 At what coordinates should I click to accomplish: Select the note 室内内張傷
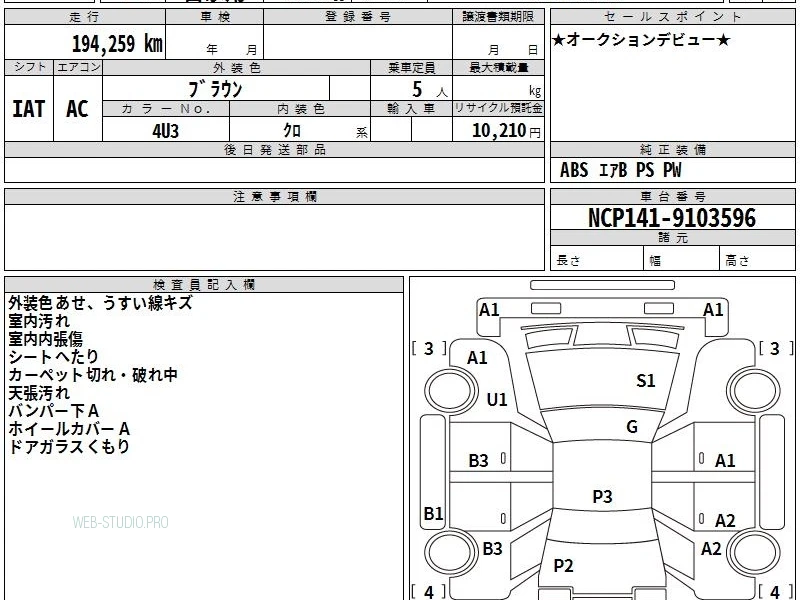[x=45, y=339]
